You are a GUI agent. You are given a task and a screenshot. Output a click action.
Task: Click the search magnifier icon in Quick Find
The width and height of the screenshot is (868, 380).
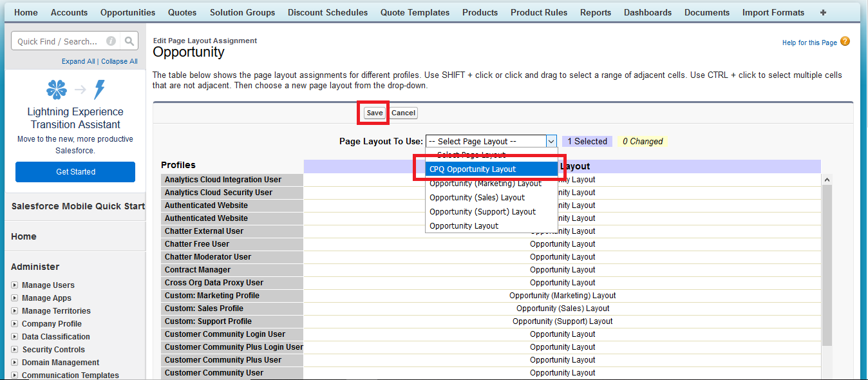[129, 41]
